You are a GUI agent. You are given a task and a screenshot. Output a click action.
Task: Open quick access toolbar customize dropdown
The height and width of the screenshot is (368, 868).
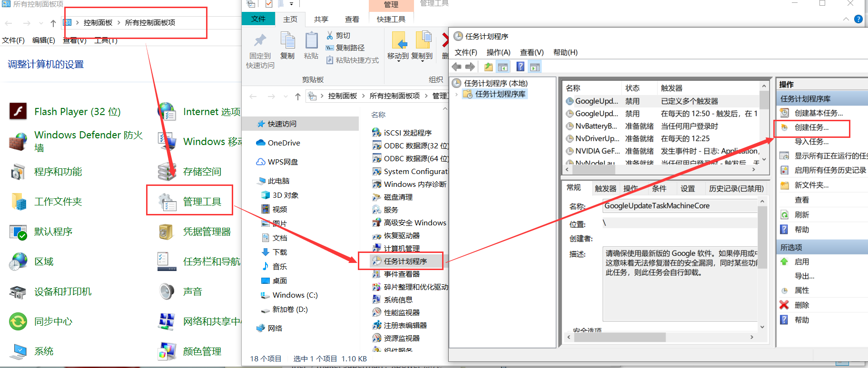(291, 4)
